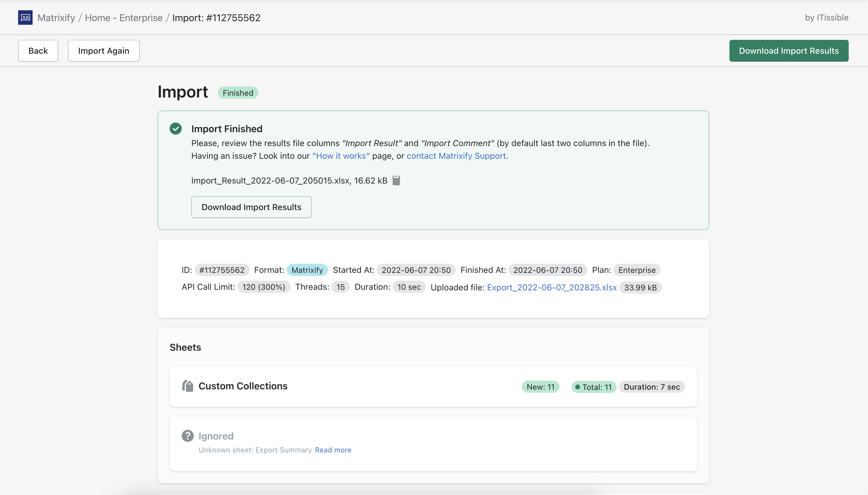Open Matrixify breadcrumb link
Screen dimensions: 868x495
click(x=56, y=18)
